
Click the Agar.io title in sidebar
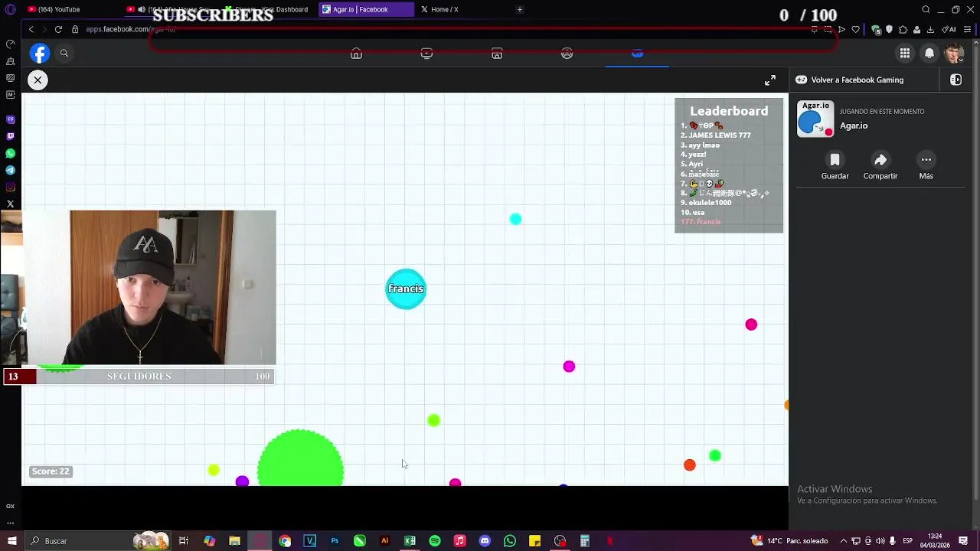(854, 126)
